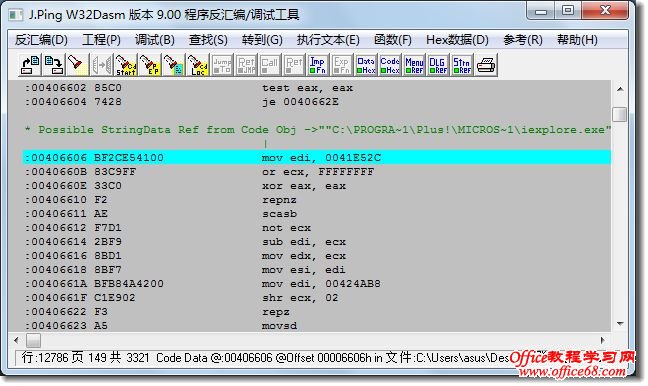Screen dimensions: 648x386
Task: Select the line 'or ecx, FFFFFFFF'
Action: [317, 172]
